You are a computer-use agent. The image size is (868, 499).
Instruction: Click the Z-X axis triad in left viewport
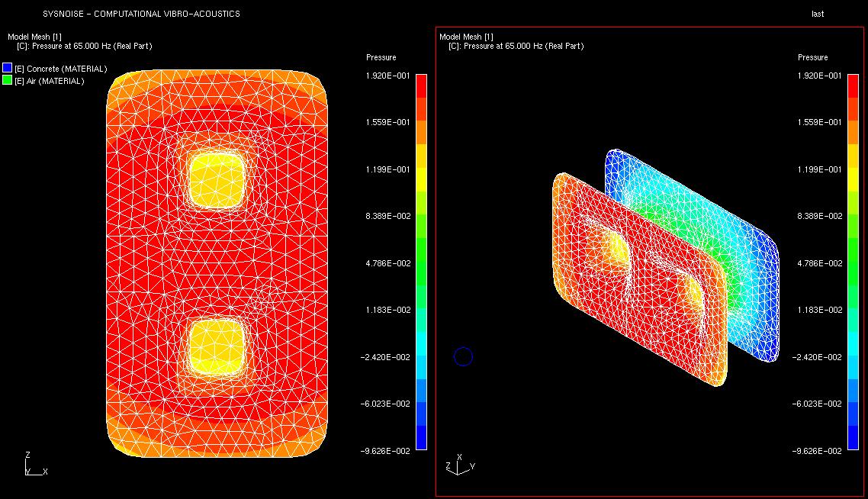click(36, 464)
